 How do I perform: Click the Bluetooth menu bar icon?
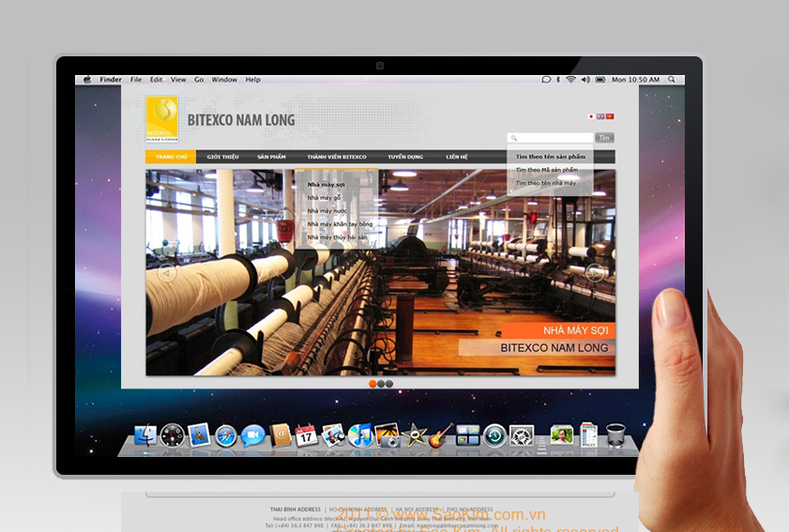tap(558, 80)
